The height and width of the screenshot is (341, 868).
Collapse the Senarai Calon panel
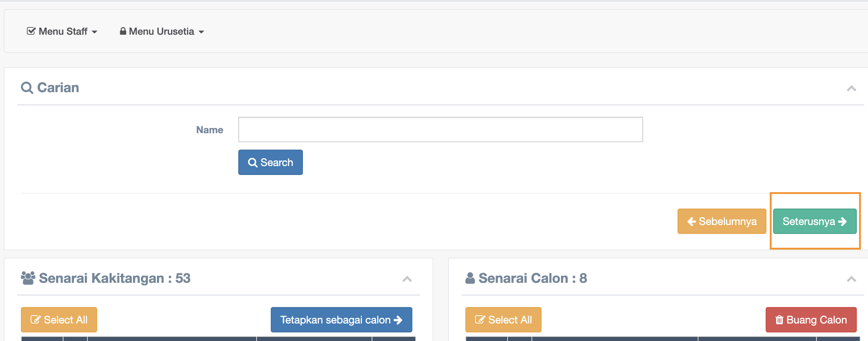pos(851,279)
